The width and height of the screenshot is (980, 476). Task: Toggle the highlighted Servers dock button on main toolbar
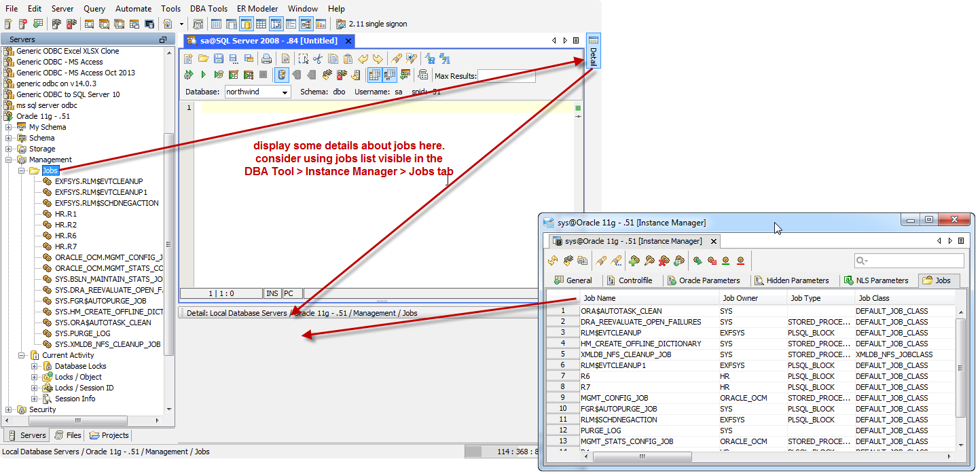246,24
